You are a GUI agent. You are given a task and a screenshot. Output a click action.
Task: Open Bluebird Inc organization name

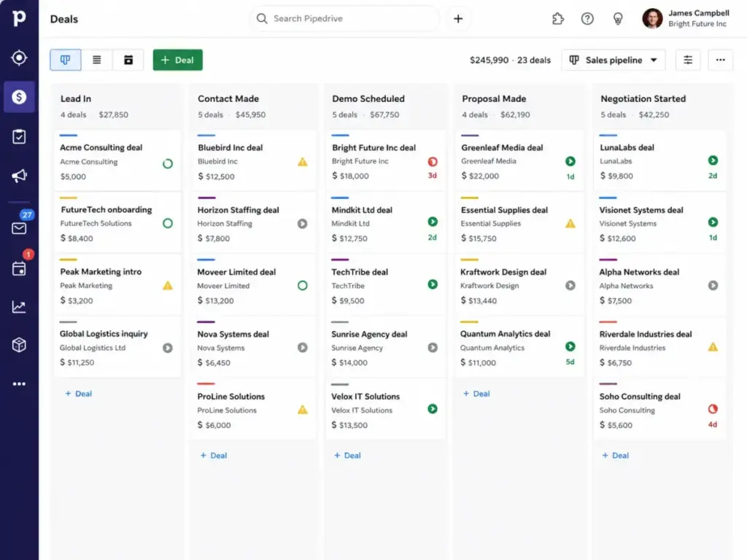217,161
